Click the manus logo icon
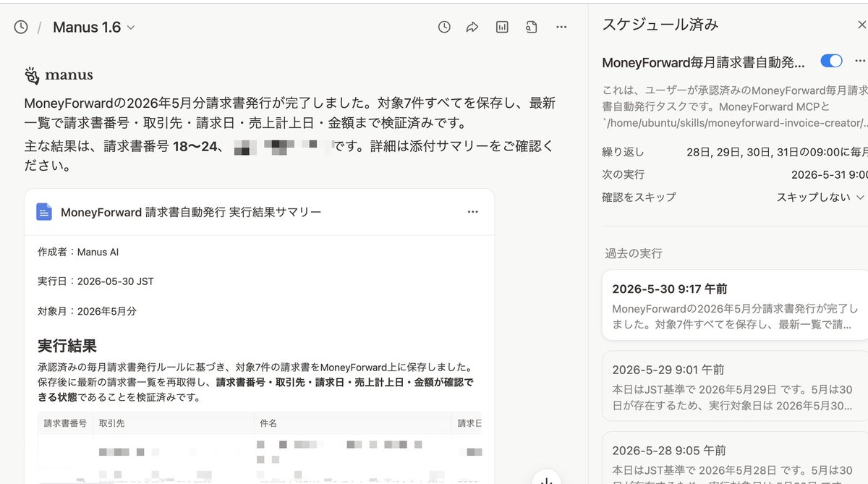 coord(32,75)
